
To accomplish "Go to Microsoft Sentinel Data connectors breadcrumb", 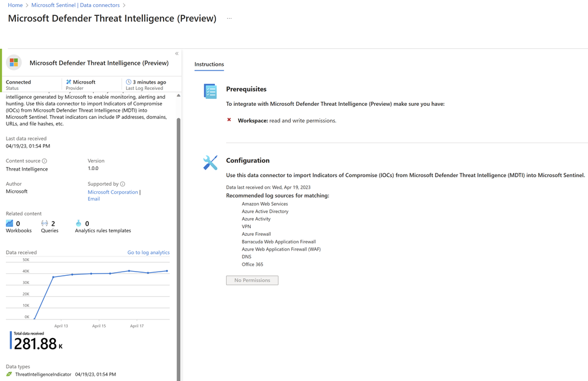I will [x=75, y=5].
